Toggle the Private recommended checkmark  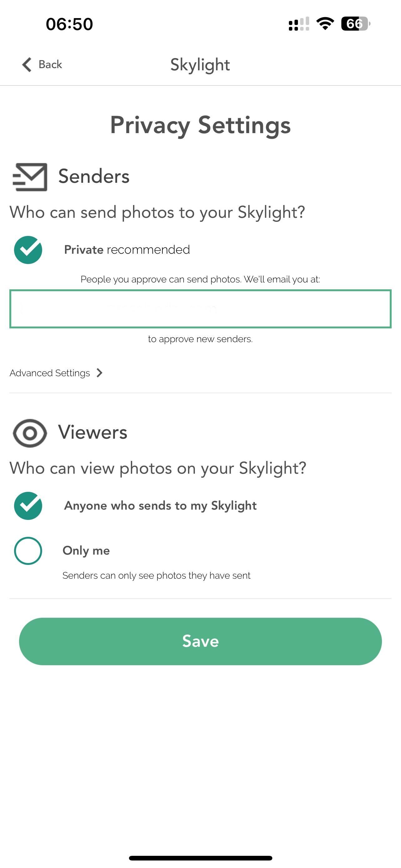point(28,250)
